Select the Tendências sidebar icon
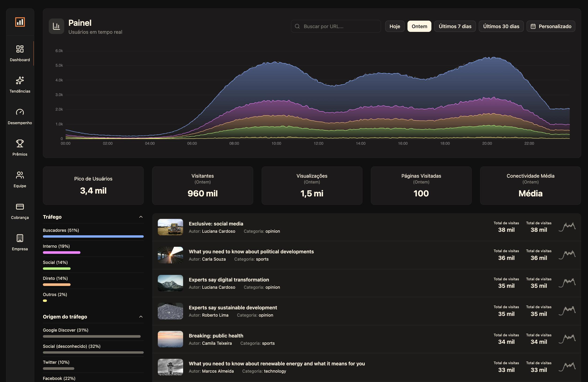 click(x=20, y=84)
